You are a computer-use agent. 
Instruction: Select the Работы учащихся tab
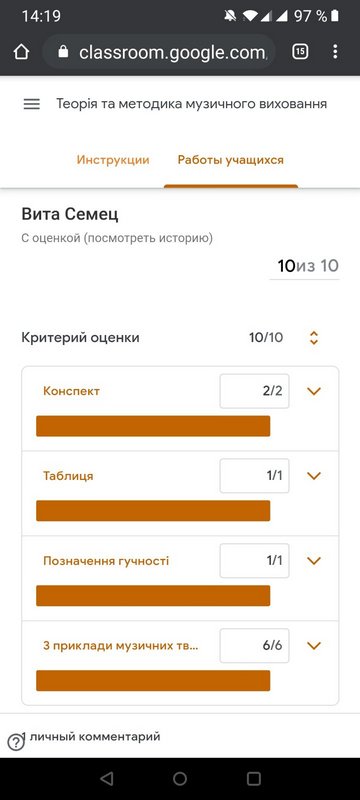coord(230,160)
